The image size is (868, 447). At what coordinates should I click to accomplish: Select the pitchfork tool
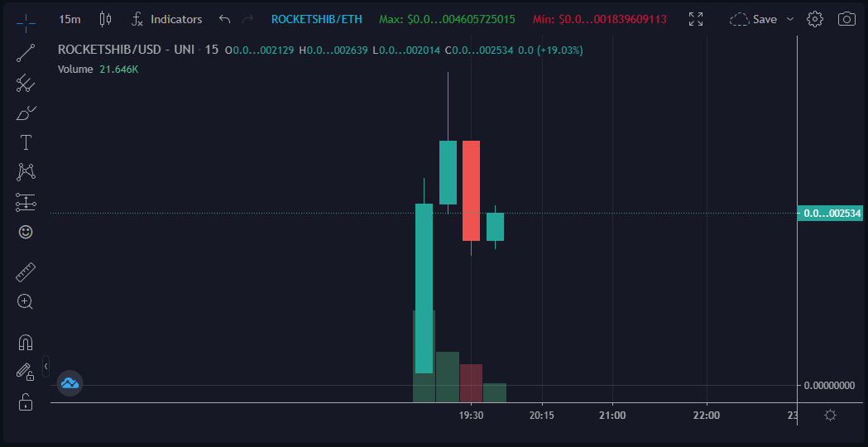(x=26, y=83)
